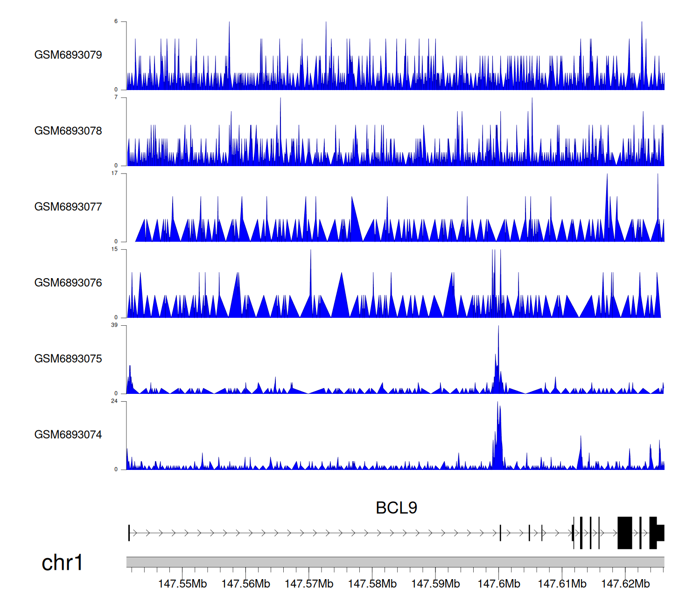
Task: Click the gray chromosome ideogram bar
Action: coord(395,562)
